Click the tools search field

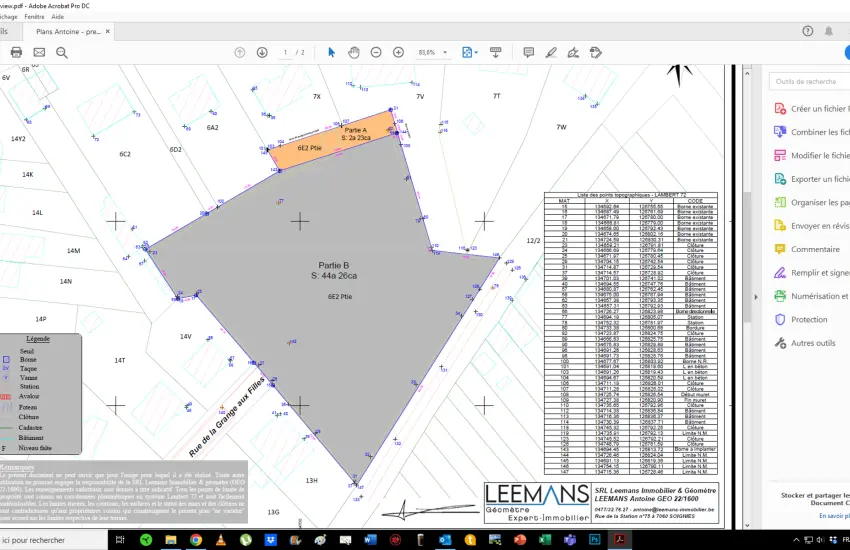pyautogui.click(x=811, y=81)
